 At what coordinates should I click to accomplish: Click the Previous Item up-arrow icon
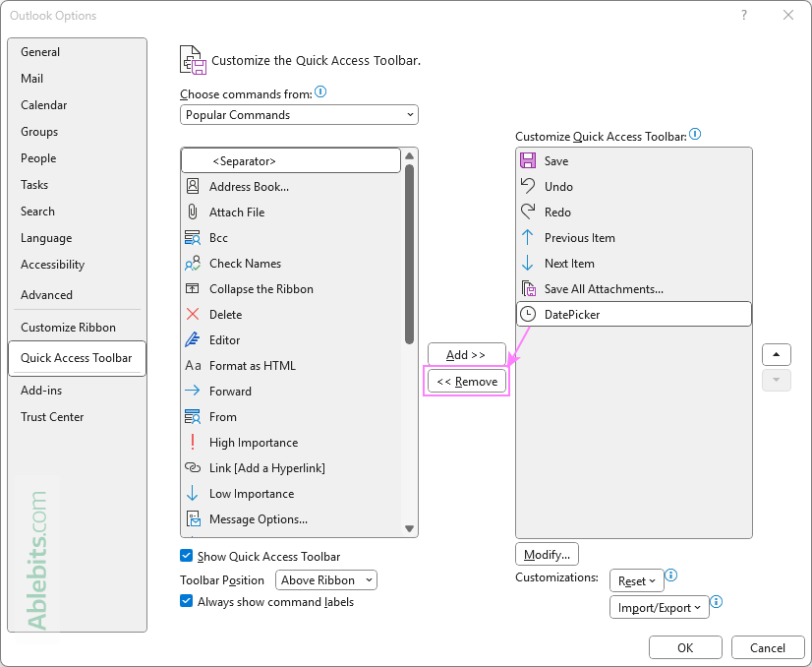(x=528, y=237)
